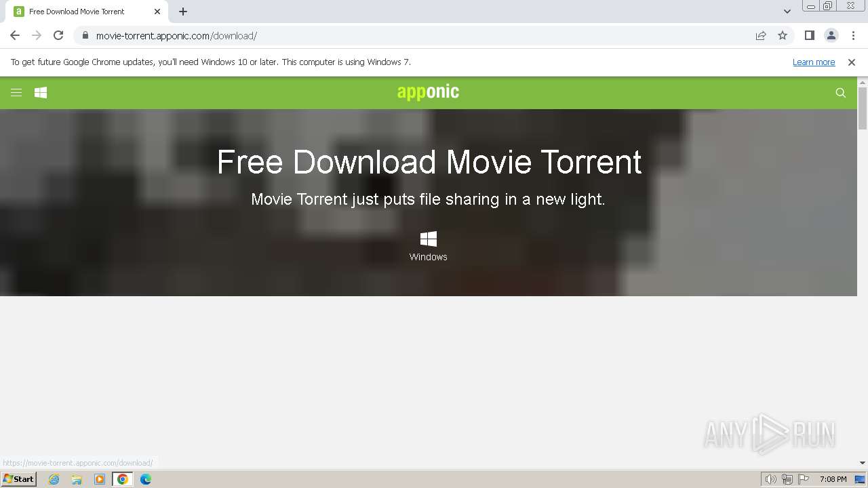Launch Internet Explorer from the taskbar
Screen dimensions: 868x488
(54, 479)
